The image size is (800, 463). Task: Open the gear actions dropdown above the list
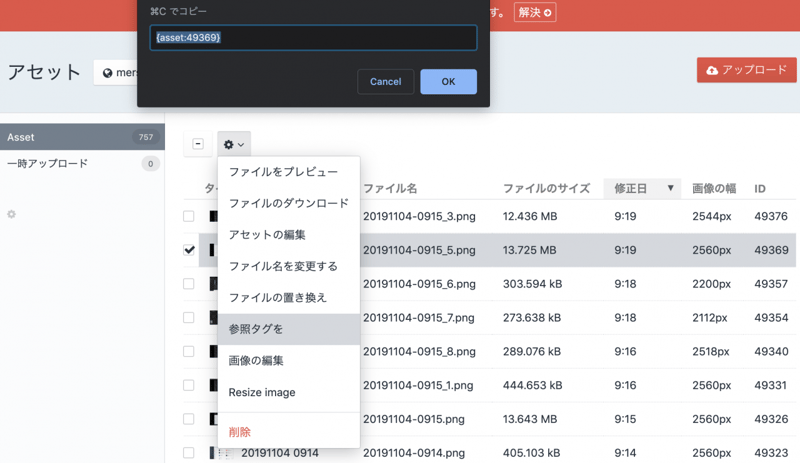tap(233, 144)
